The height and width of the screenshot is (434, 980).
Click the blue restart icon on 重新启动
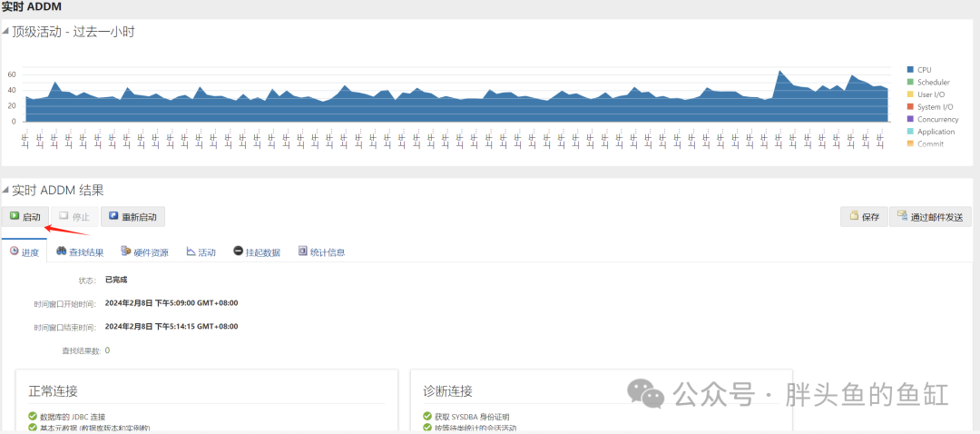(x=113, y=216)
